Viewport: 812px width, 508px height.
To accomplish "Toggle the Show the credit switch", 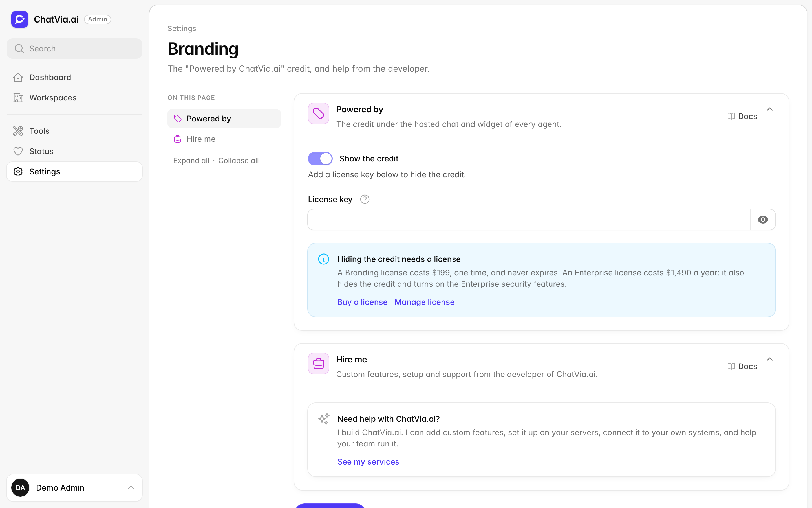I will [320, 159].
